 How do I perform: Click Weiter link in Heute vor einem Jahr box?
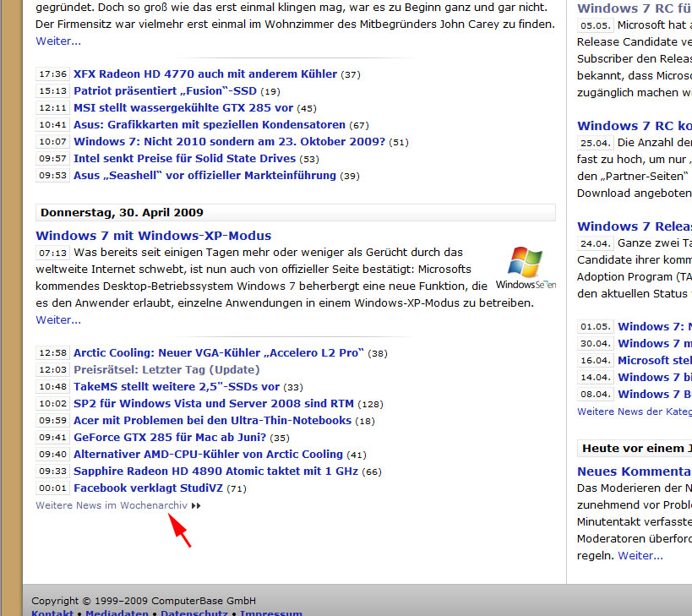click(x=640, y=555)
